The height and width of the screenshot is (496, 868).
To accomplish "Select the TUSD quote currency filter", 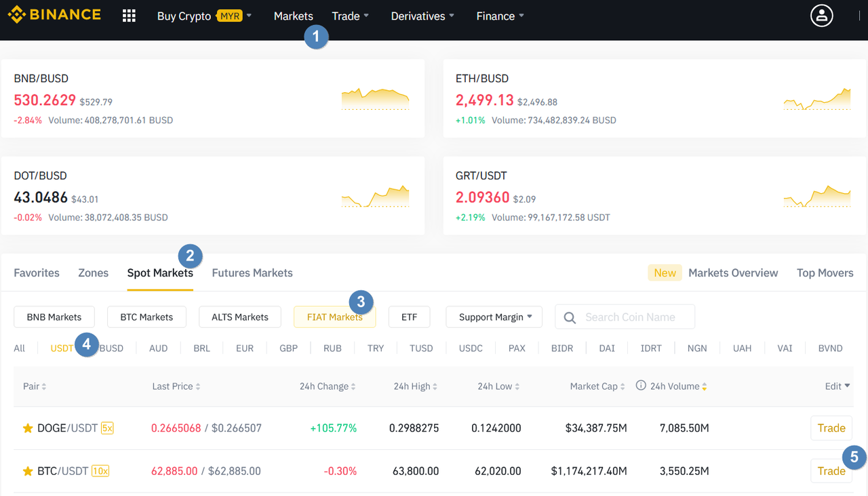I will (x=421, y=348).
